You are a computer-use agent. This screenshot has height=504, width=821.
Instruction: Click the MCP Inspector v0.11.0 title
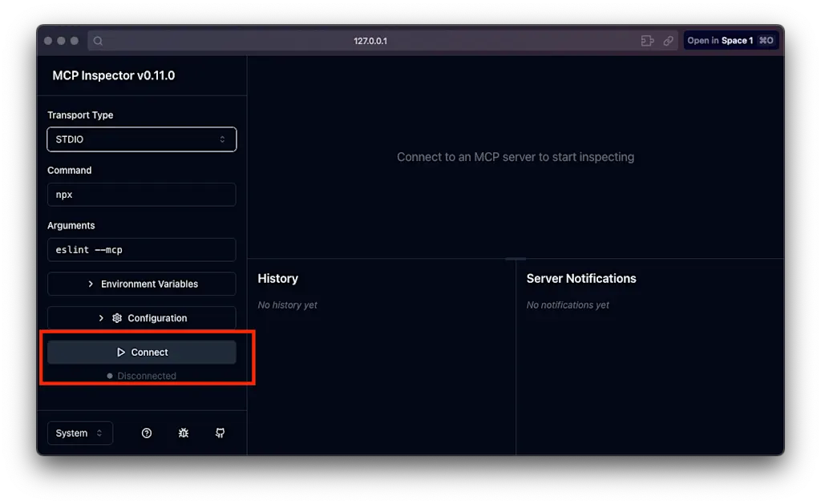(x=114, y=75)
